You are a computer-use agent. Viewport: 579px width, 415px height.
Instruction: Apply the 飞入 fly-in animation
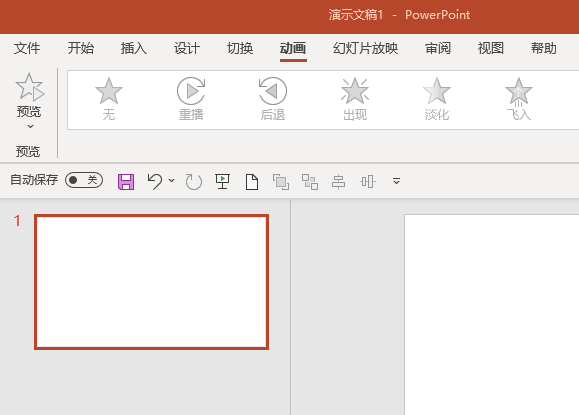(x=519, y=99)
